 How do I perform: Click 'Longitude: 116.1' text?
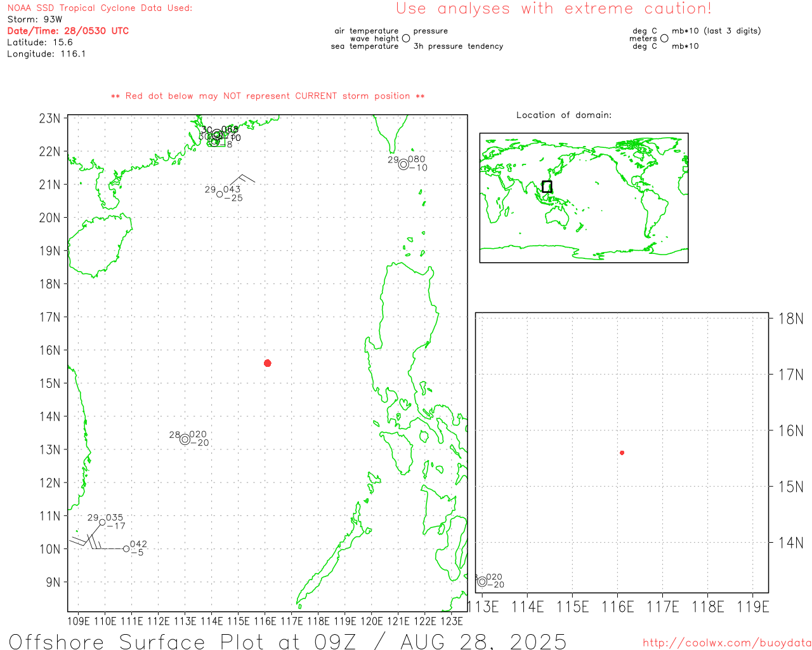(46, 54)
